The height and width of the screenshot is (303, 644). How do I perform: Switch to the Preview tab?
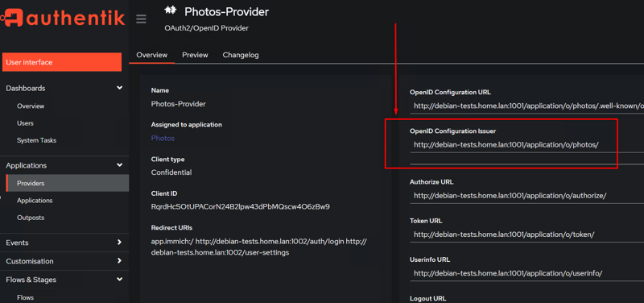195,55
